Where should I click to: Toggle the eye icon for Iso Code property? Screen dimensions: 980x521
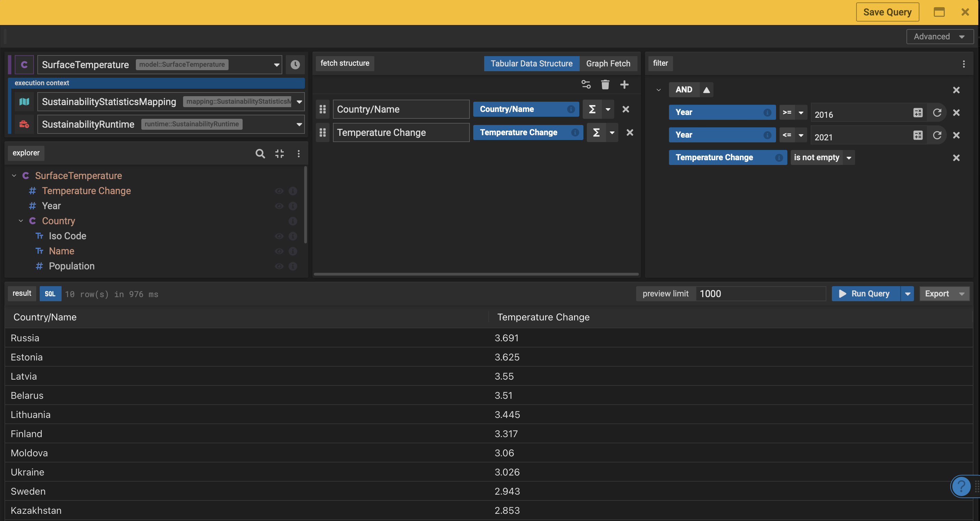[279, 236]
